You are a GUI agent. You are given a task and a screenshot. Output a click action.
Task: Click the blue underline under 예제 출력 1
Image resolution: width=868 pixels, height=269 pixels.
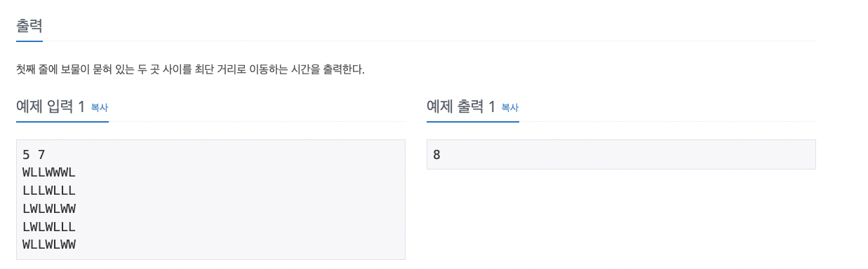(473, 121)
